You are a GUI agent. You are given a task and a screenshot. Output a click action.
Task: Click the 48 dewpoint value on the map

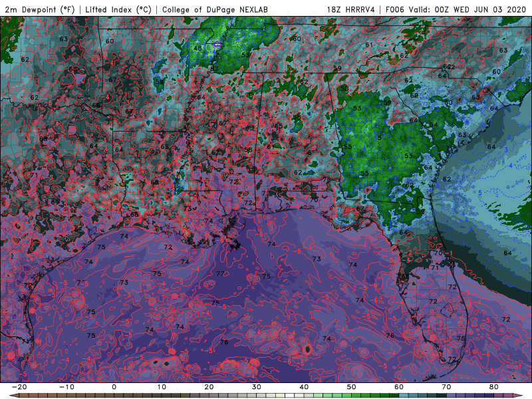click(198, 48)
